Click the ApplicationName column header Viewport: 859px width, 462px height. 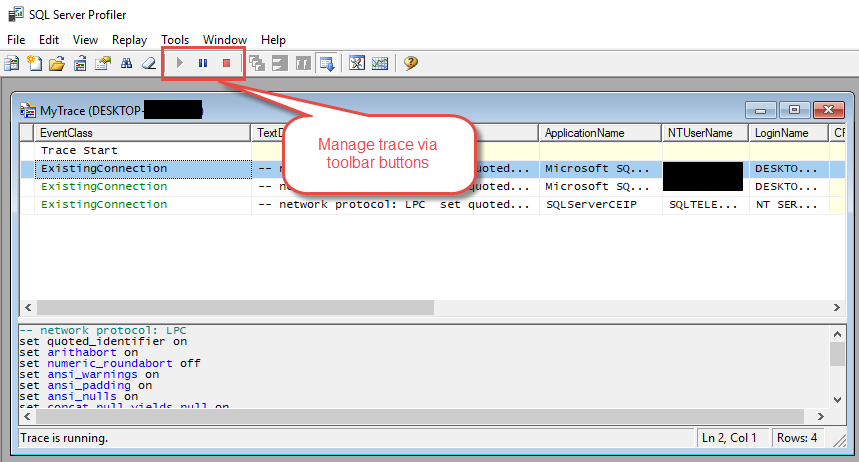pyautogui.click(x=600, y=133)
